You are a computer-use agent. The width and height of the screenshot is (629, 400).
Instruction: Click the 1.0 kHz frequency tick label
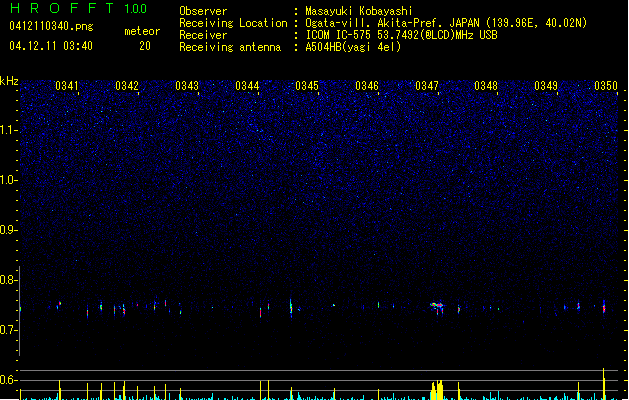tap(8, 180)
